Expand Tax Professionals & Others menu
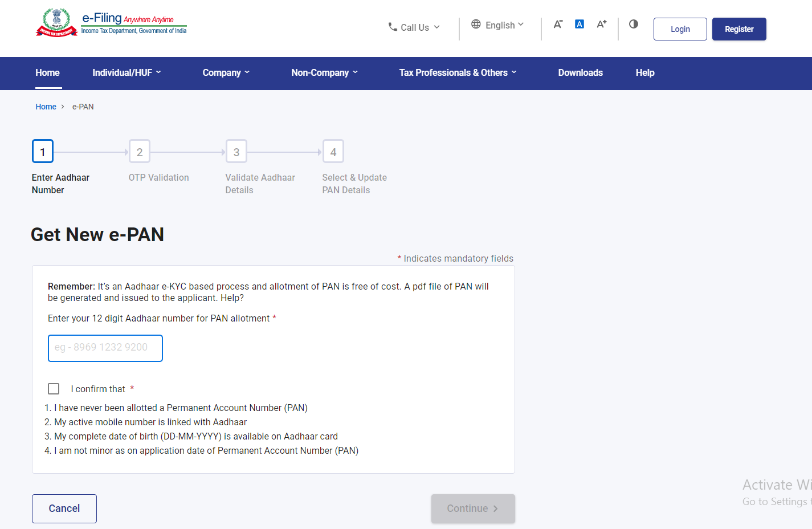 [458, 73]
